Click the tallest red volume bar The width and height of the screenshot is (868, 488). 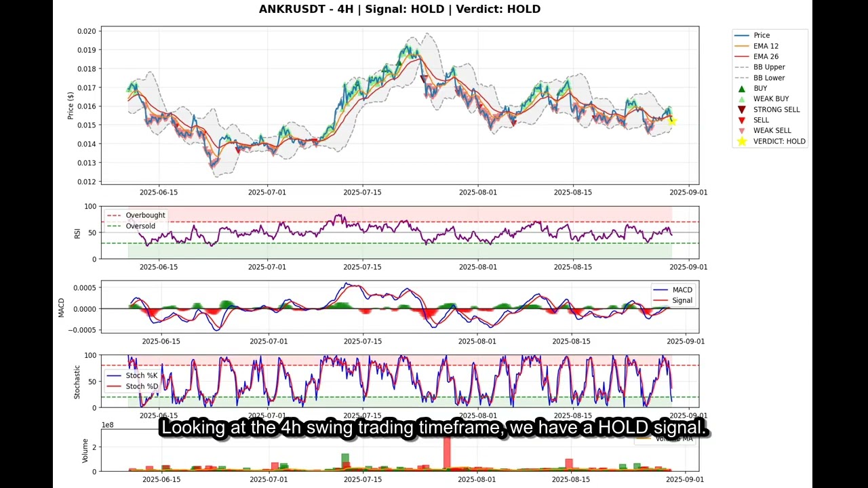click(447, 453)
